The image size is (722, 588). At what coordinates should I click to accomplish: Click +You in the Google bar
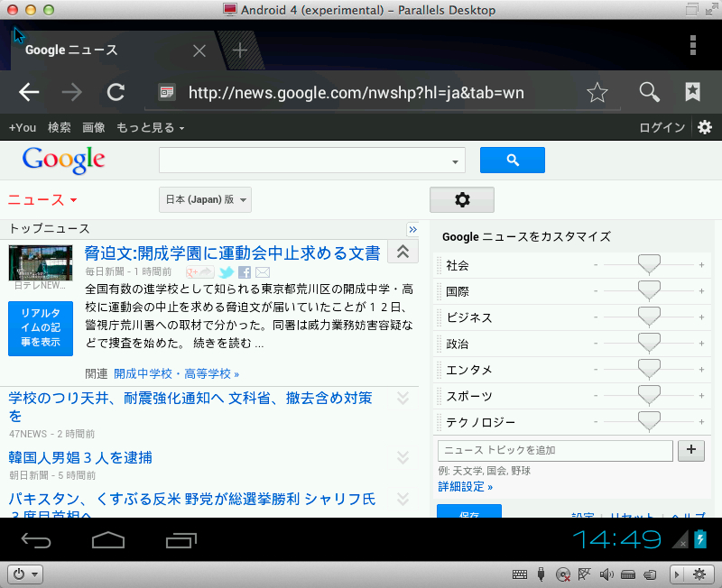pyautogui.click(x=22, y=127)
